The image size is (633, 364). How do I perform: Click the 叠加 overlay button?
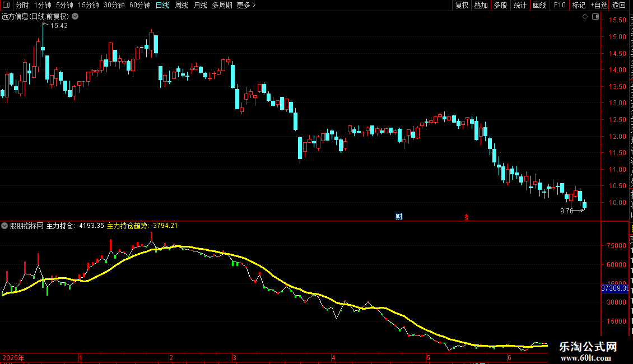(481, 5)
